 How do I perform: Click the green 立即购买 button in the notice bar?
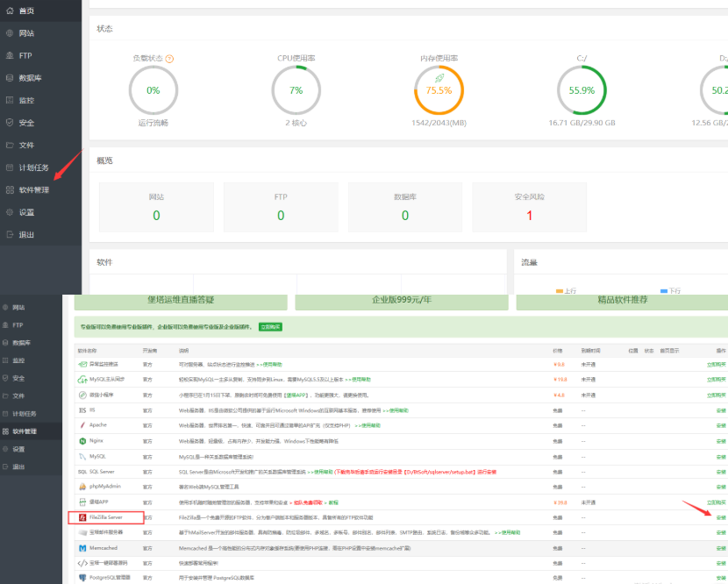coord(270,326)
